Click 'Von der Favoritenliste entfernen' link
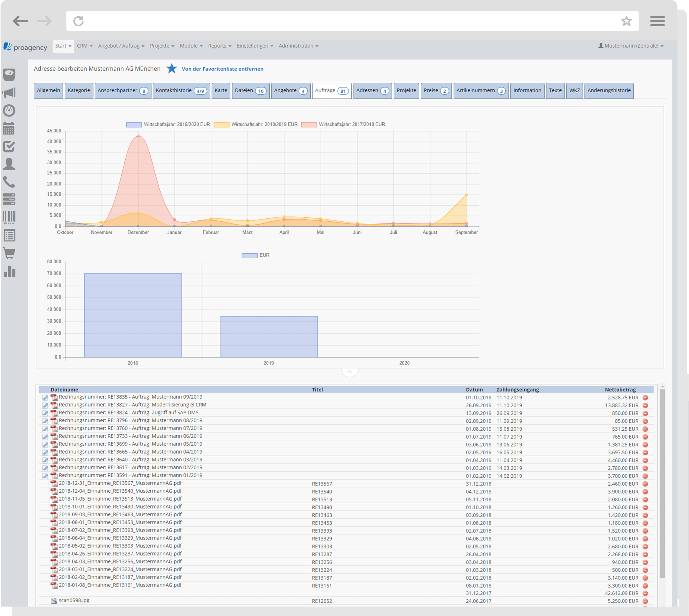Viewport: 689px width, 616px height. [x=222, y=69]
